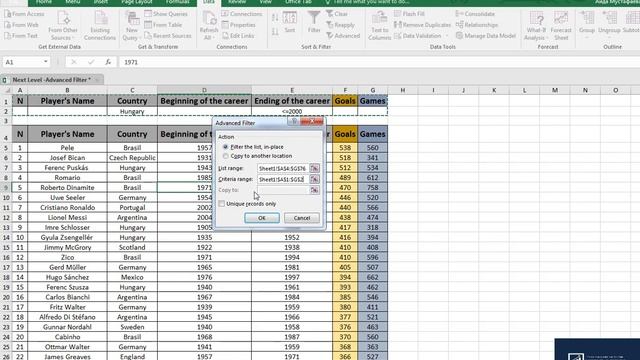The image size is (640, 360).
Task: Click the Select All corner triangle
Action: click(x=6, y=90)
